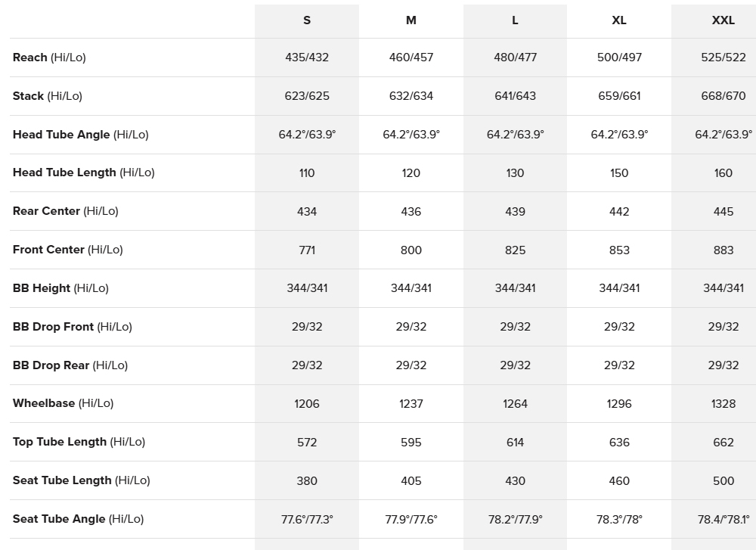Click the 460/457 reach value for size M
756x550 pixels.
click(x=411, y=57)
